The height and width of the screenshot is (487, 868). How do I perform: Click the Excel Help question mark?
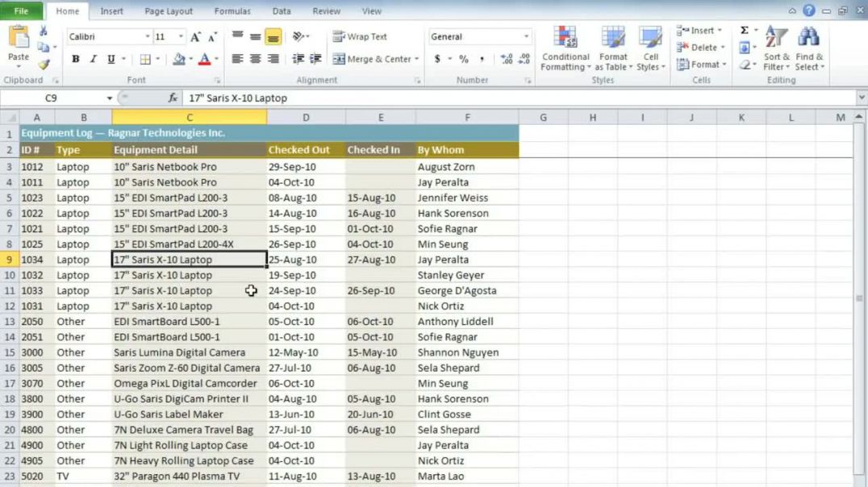(x=809, y=10)
